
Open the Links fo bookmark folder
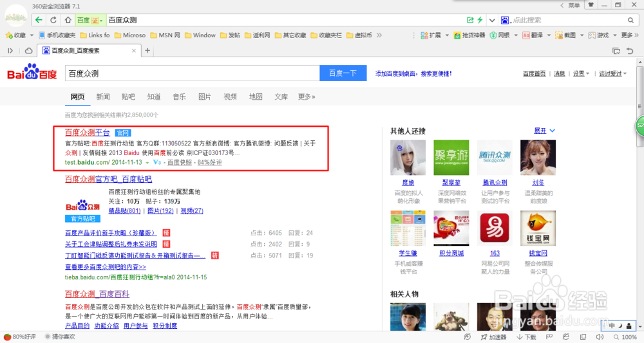click(95, 35)
